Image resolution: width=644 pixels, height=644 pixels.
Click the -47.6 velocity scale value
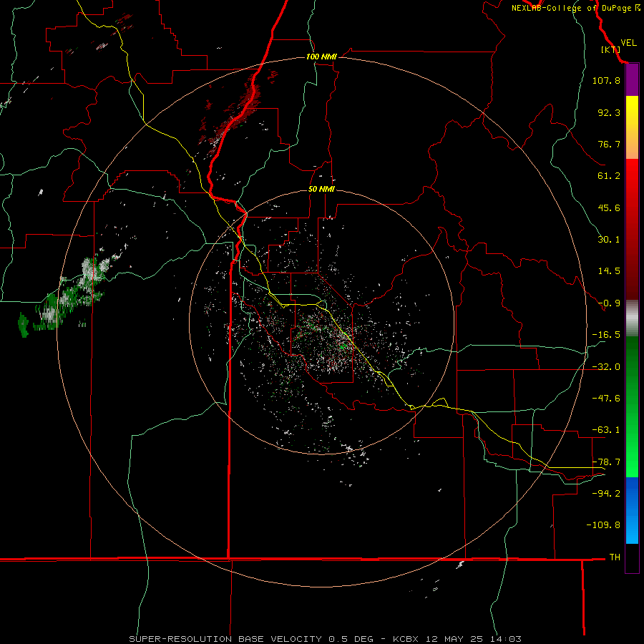(x=606, y=398)
